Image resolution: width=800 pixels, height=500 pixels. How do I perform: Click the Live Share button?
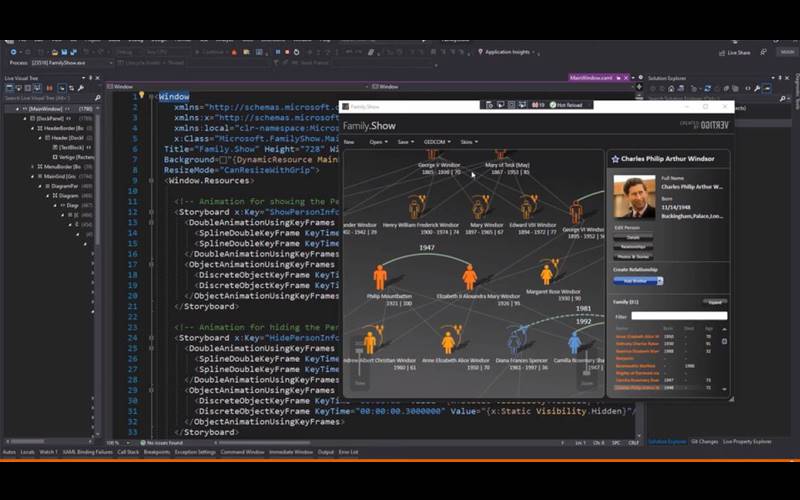[738, 52]
